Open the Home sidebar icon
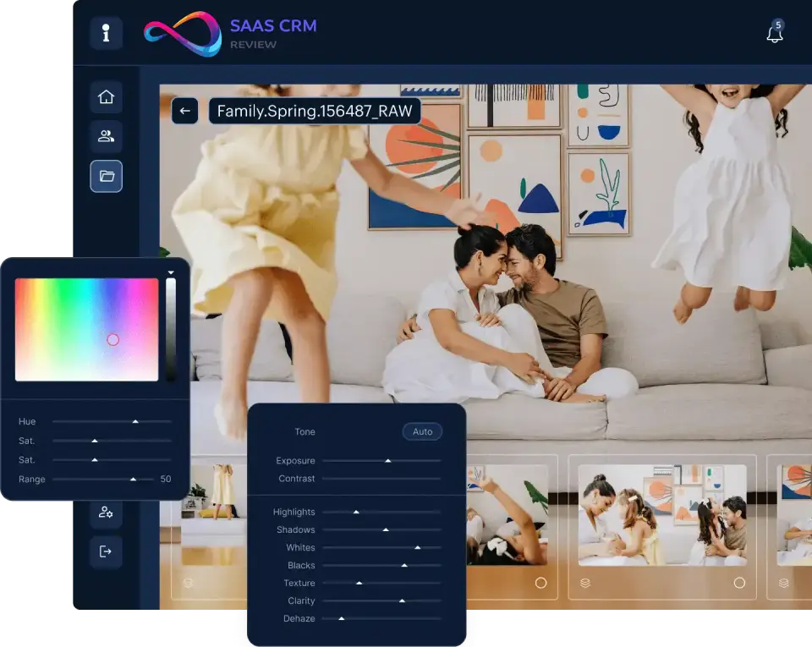Viewport: 812px width, 647px height. pyautogui.click(x=106, y=96)
